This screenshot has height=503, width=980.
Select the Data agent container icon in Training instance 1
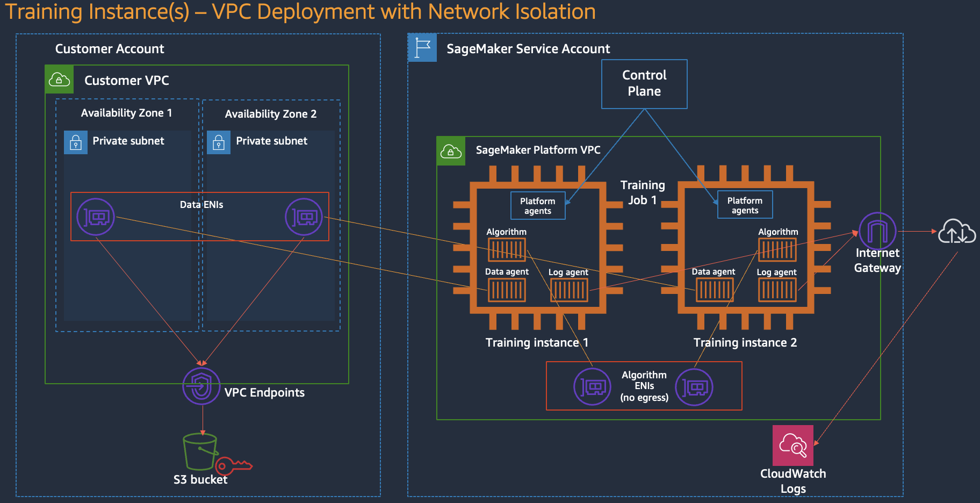507,290
